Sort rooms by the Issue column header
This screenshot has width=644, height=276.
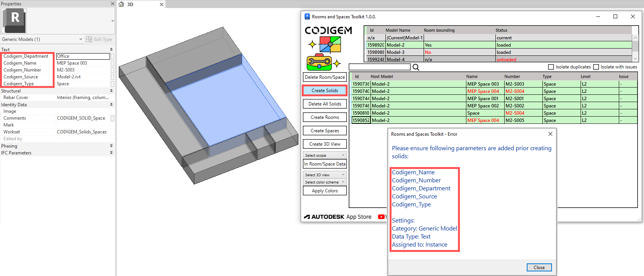pyautogui.click(x=624, y=76)
